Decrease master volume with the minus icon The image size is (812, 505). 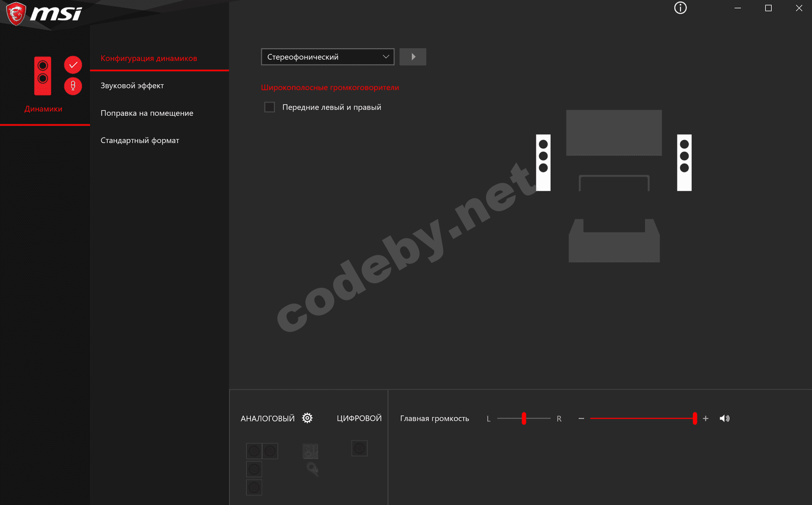pyautogui.click(x=581, y=418)
